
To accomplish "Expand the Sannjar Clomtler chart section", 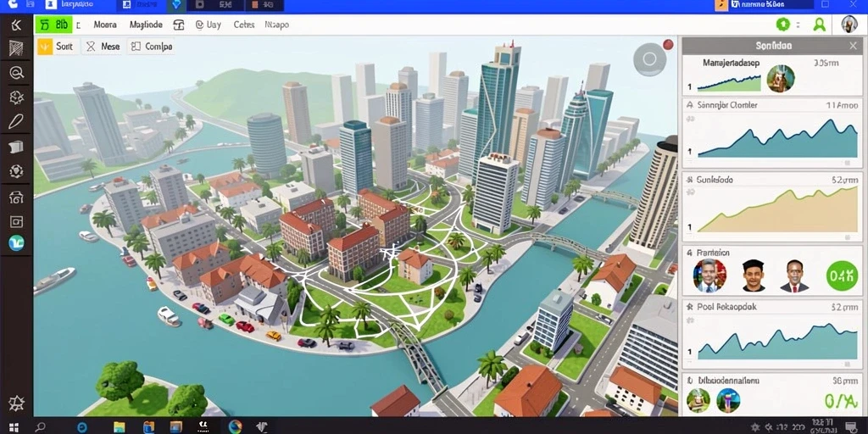I will tap(690, 104).
